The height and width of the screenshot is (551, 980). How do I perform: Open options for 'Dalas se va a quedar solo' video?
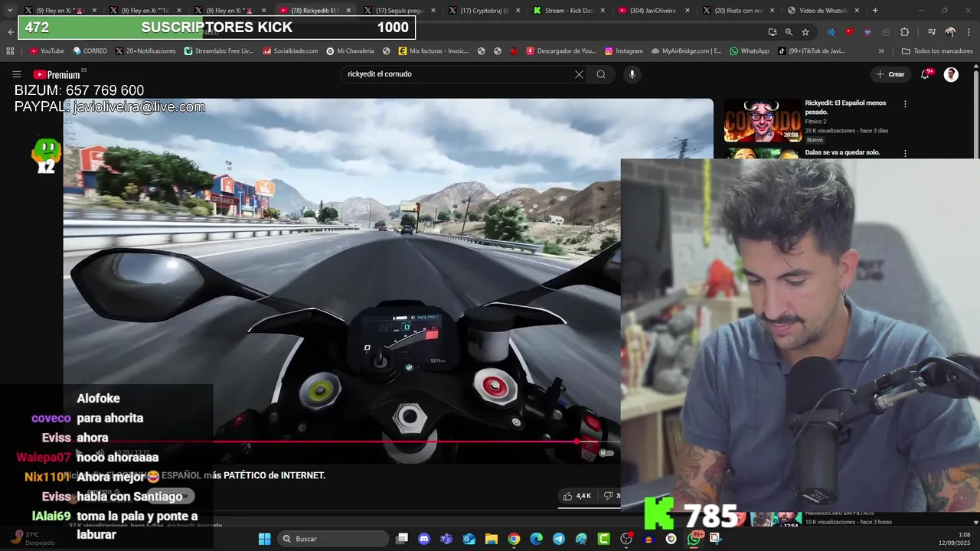905,153
